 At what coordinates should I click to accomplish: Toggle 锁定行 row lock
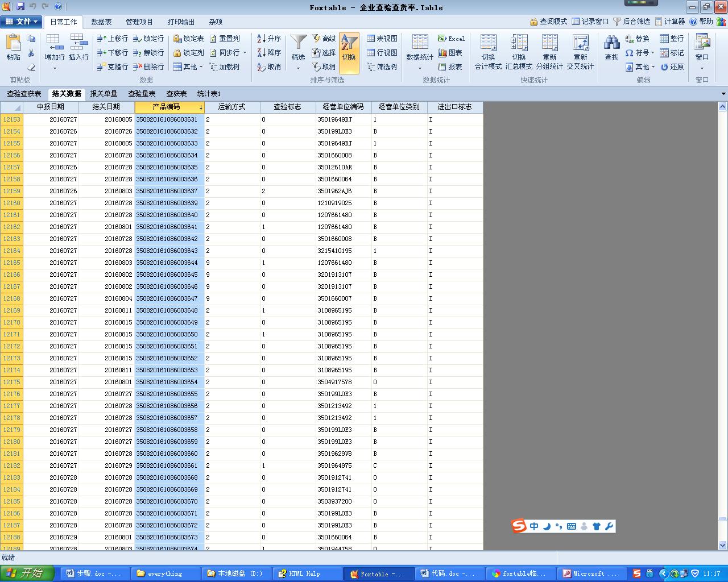click(148, 39)
